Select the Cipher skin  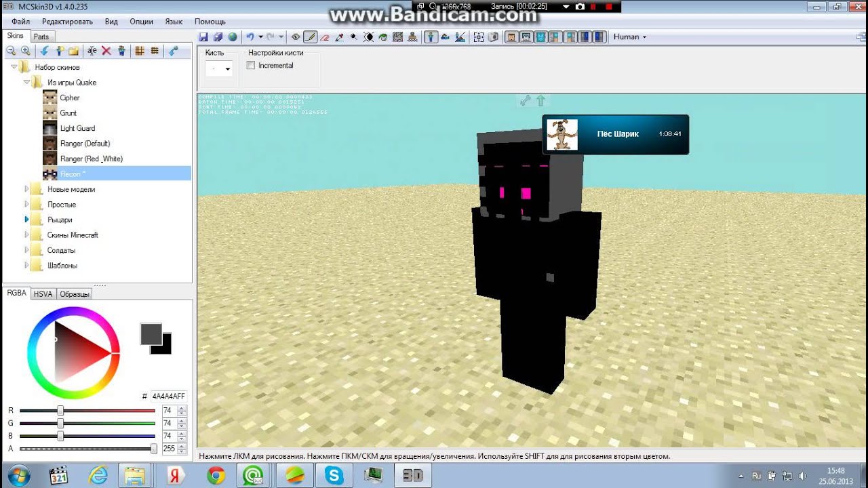pos(70,98)
